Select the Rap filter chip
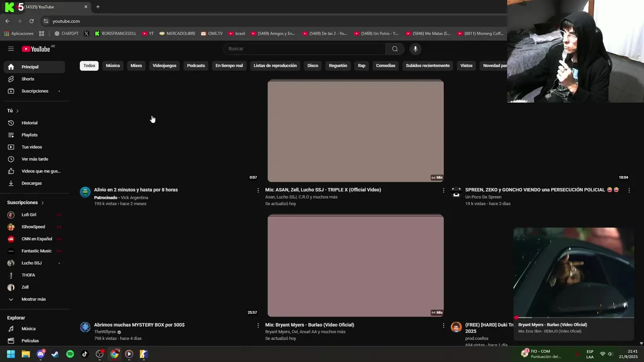 pyautogui.click(x=362, y=66)
